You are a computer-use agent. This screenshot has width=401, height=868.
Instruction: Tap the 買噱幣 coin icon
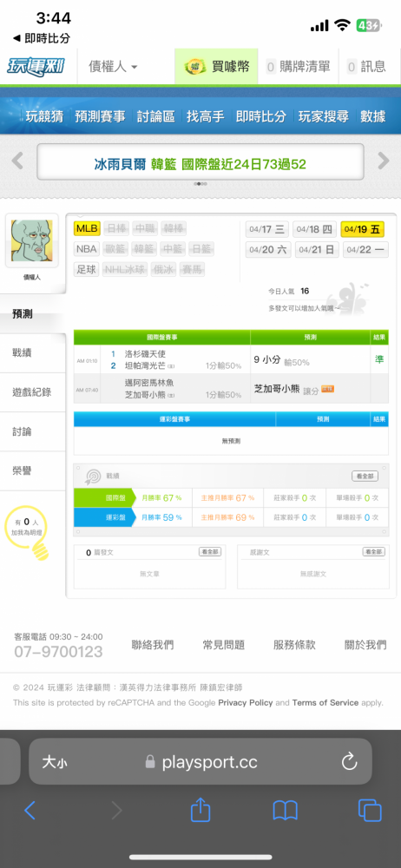195,67
